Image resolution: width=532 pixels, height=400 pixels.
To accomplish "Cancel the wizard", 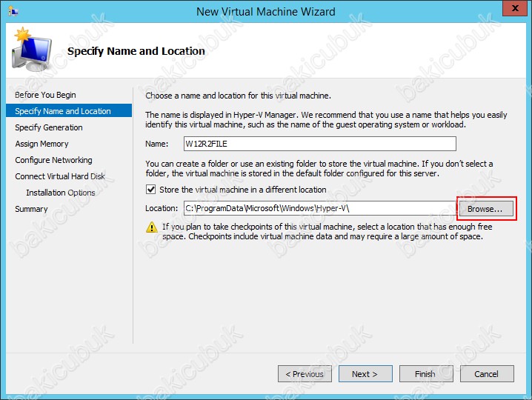I will pos(487,374).
